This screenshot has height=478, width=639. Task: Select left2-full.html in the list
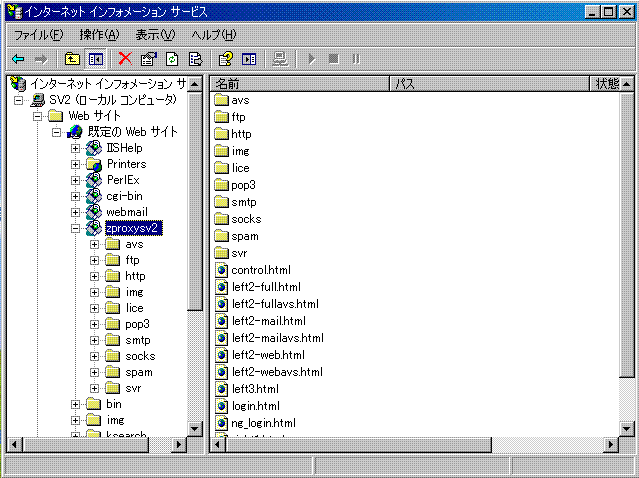[x=267, y=287]
